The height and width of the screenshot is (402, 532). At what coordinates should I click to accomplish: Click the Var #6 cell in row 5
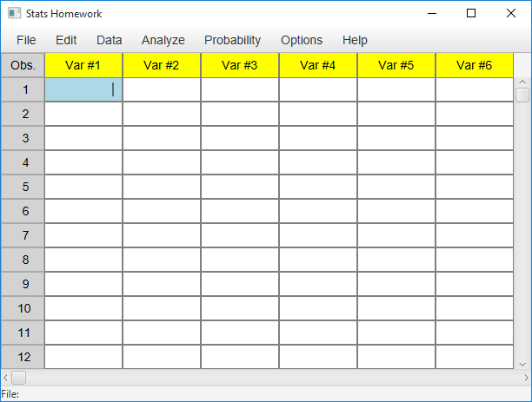coord(475,187)
